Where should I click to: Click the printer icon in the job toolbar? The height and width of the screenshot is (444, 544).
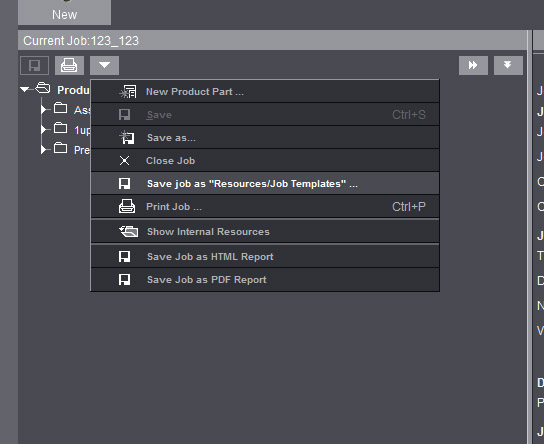pyautogui.click(x=69, y=65)
